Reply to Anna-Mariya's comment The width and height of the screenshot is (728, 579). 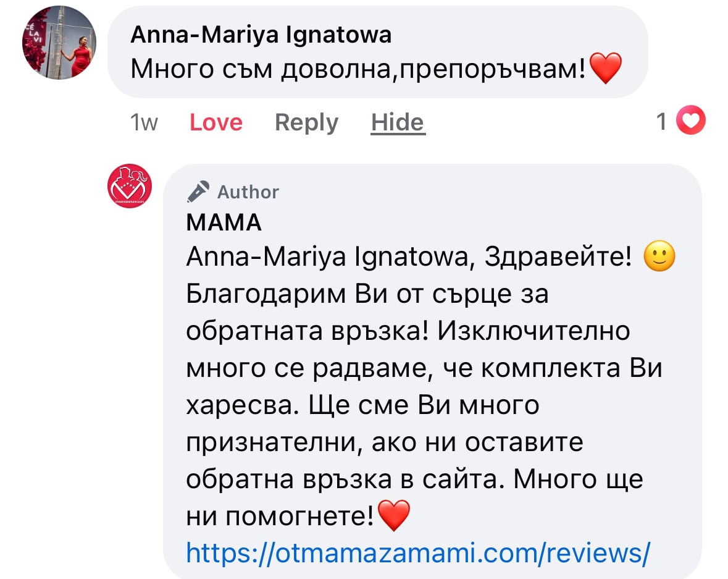click(306, 122)
